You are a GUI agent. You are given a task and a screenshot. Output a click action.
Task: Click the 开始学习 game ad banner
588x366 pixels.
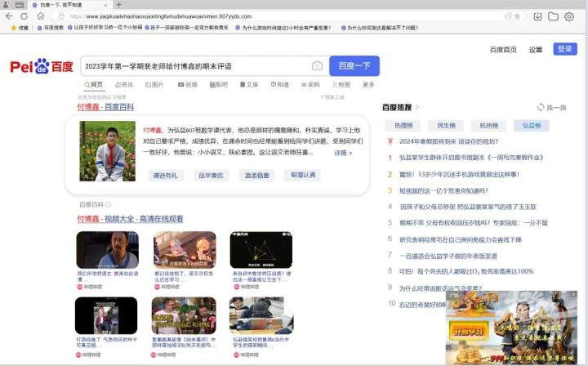pyautogui.click(x=511, y=328)
